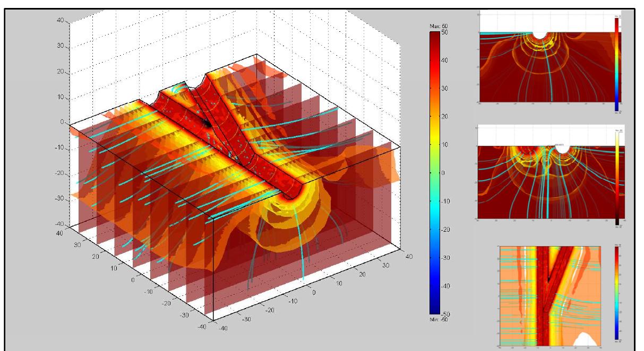Click the main colorbar's tick label -20

(x=446, y=230)
